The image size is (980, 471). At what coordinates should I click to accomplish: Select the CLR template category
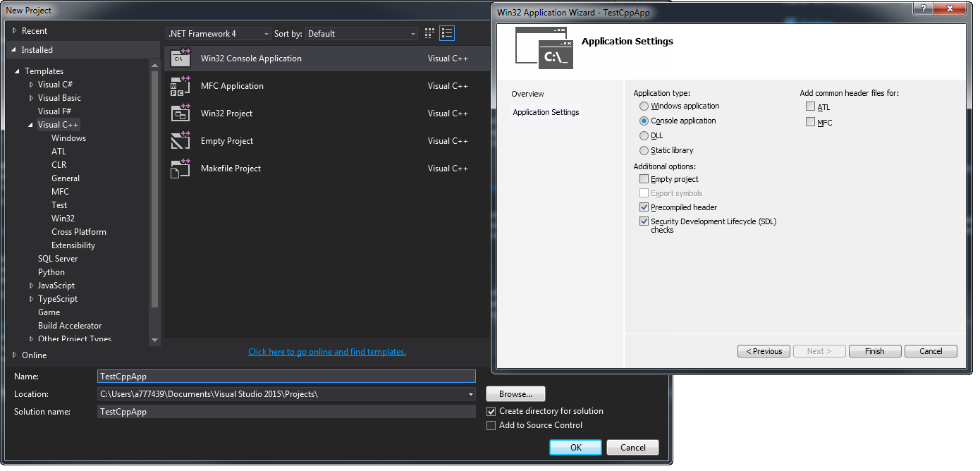59,165
